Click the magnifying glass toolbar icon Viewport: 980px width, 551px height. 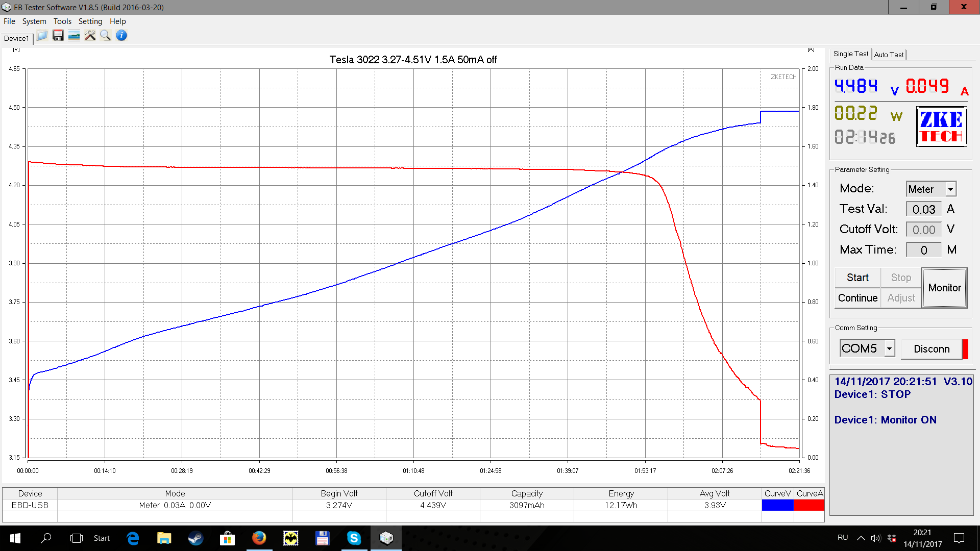pos(106,36)
